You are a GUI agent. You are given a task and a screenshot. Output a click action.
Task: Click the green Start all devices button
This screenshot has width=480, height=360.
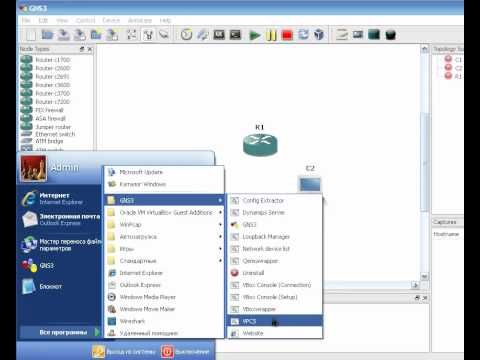pos(255,35)
